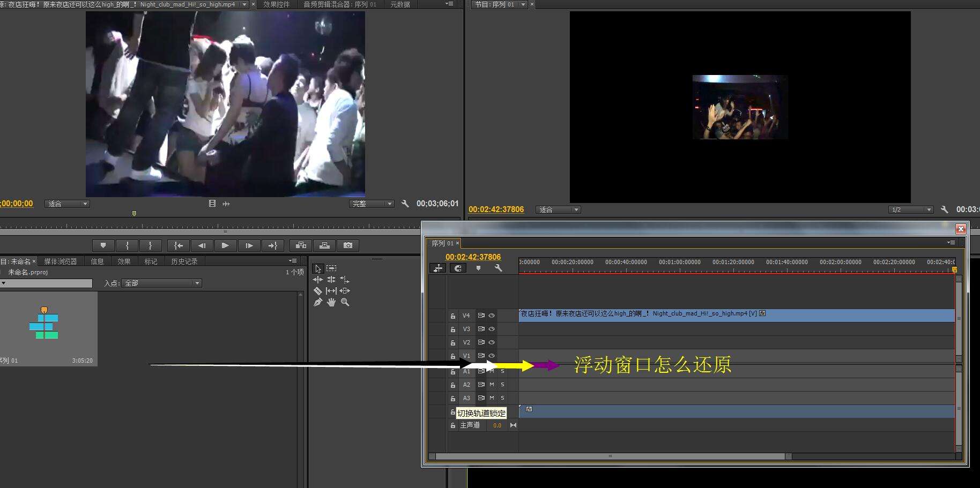Click the Export Frame camera icon

tap(348, 245)
